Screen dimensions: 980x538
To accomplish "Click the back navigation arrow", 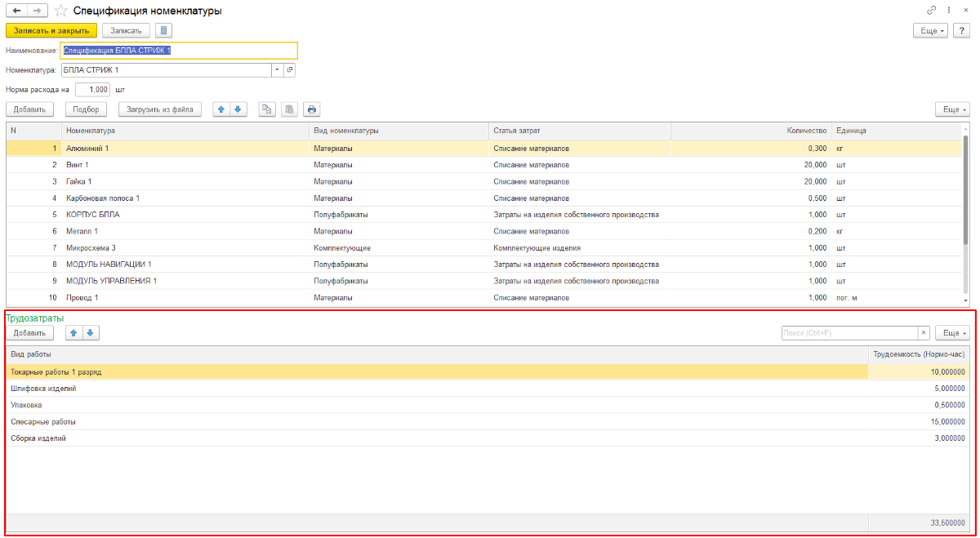I will pyautogui.click(x=16, y=11).
